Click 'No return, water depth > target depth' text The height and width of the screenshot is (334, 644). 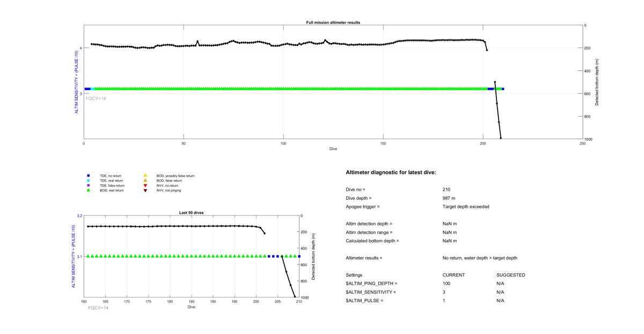480,258
